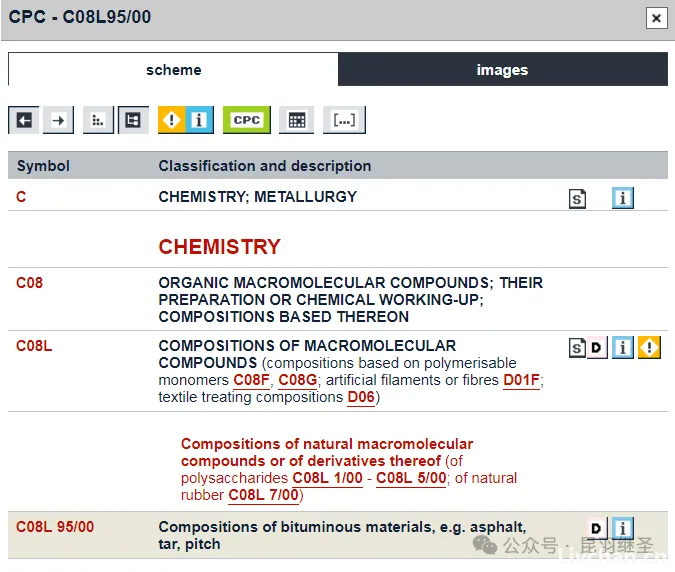Image resolution: width=675 pixels, height=572 pixels.
Task: Click yellow warning icon in C08L row
Action: coord(649,348)
